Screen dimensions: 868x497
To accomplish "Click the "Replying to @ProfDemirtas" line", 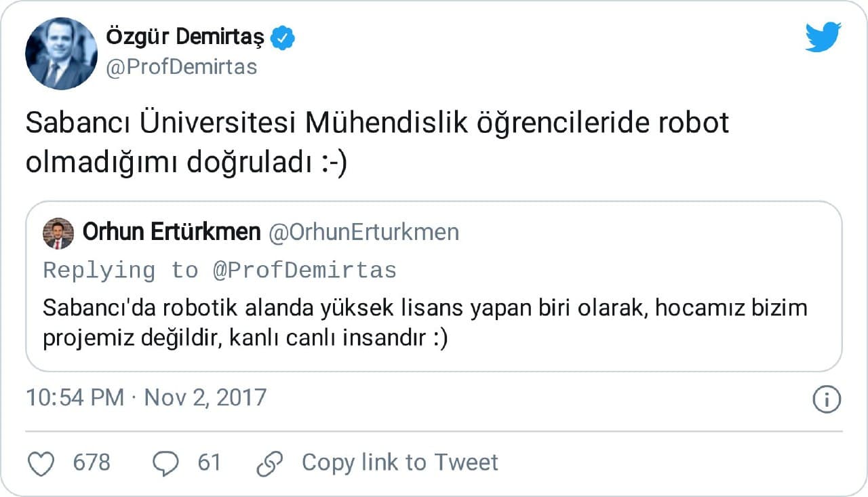I will point(220,271).
